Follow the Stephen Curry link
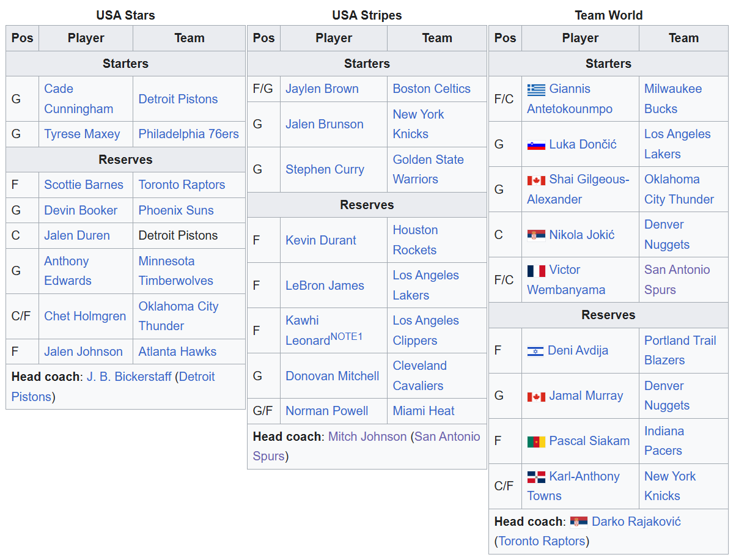This screenshot has height=560, width=736. click(x=325, y=169)
